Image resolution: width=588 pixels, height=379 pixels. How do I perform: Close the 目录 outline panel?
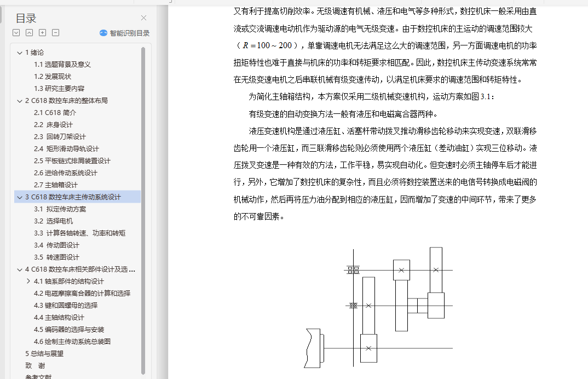pyautogui.click(x=143, y=18)
